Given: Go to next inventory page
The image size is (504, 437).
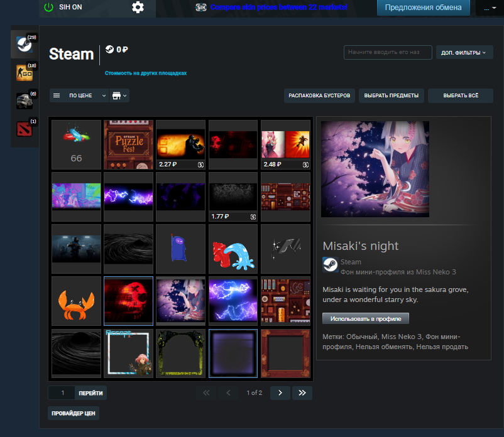Looking at the screenshot, I should click(x=280, y=392).
